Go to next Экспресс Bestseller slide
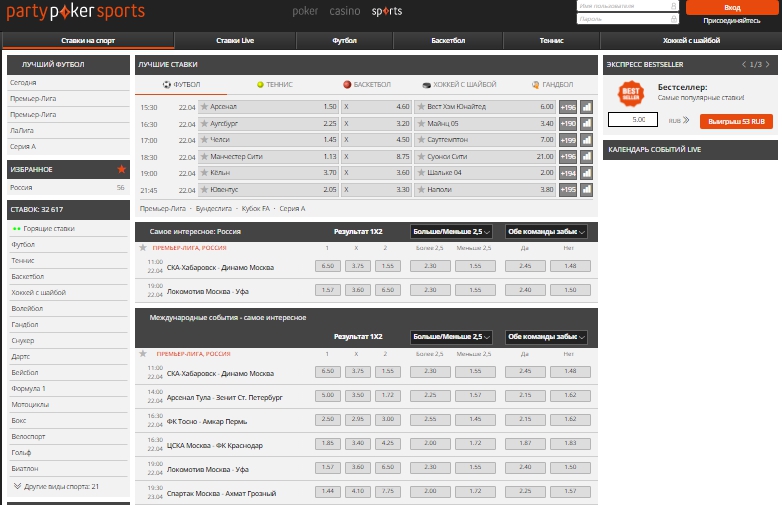Screen dimensions: 782x505 [x=768, y=64]
